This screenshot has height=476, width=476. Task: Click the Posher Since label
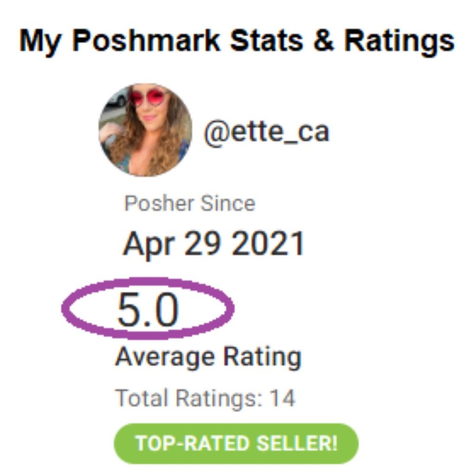(x=189, y=204)
